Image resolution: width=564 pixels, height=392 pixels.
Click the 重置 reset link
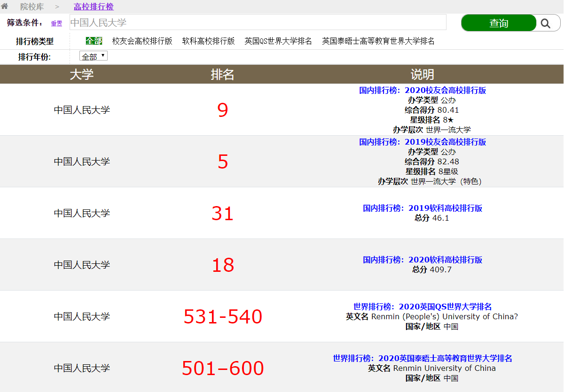pyautogui.click(x=56, y=23)
